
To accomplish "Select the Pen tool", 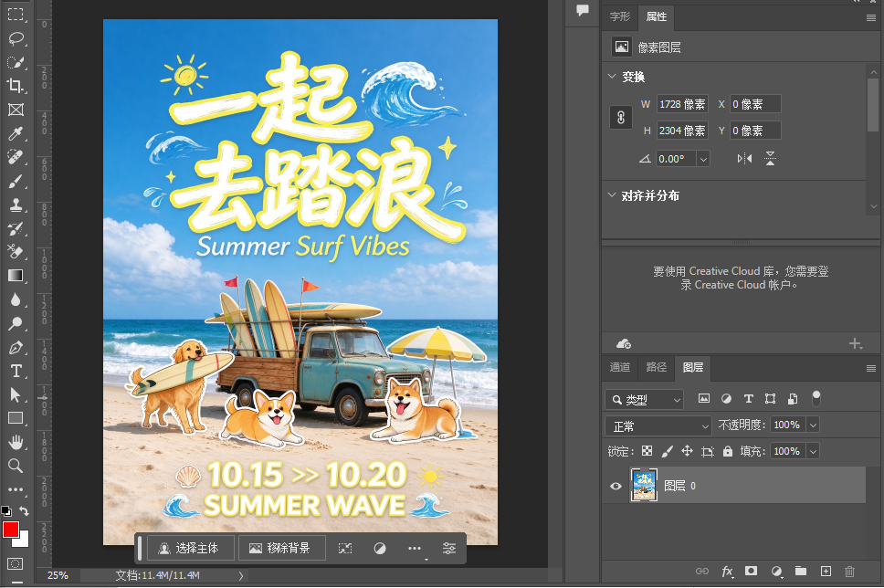I will (x=16, y=347).
